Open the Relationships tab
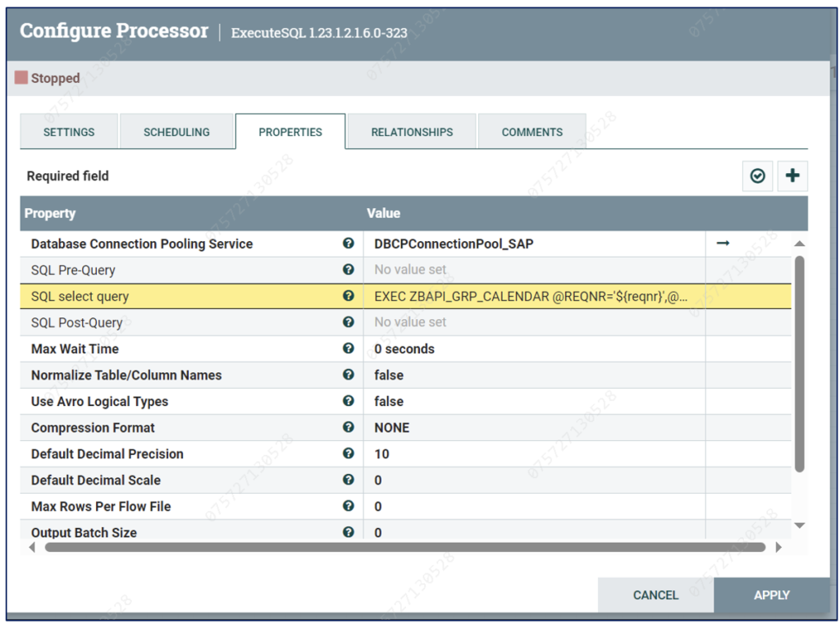Viewport: 840px width, 624px height. click(x=412, y=132)
